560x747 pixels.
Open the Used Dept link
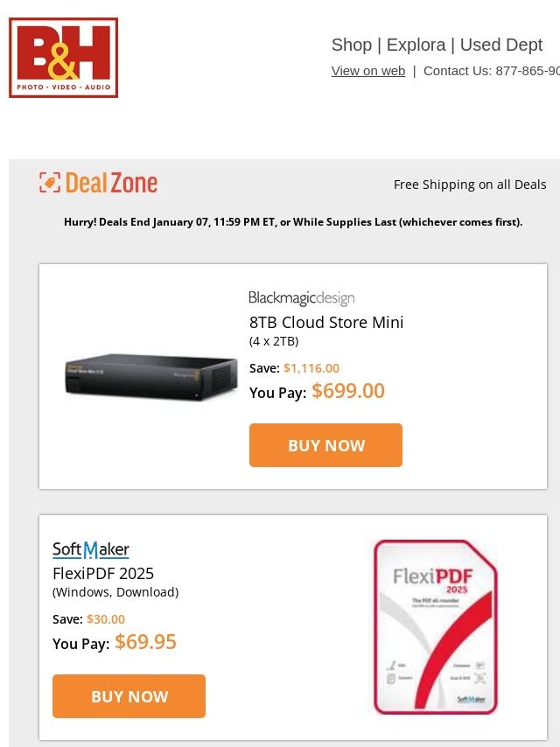[500, 45]
